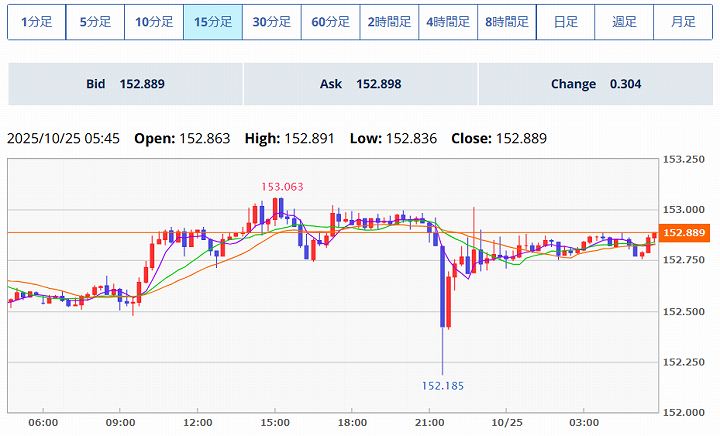Screen dimensions: 720x436
Task: Click the orange 152.889 current price tag
Action: [685, 233]
